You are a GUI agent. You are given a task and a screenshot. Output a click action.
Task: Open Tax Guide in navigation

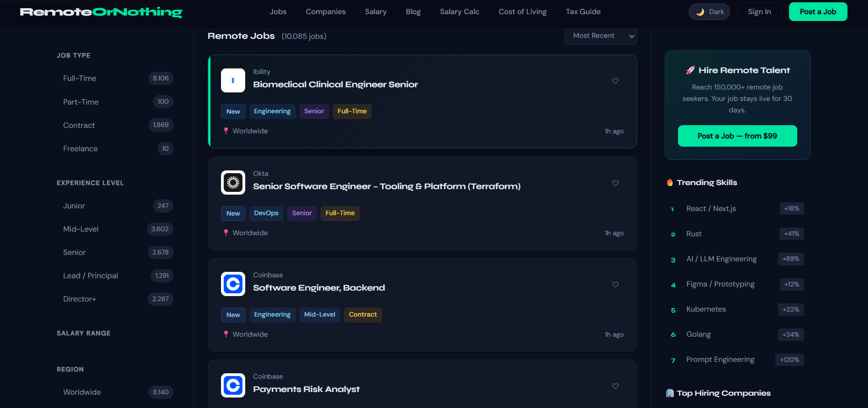click(584, 12)
